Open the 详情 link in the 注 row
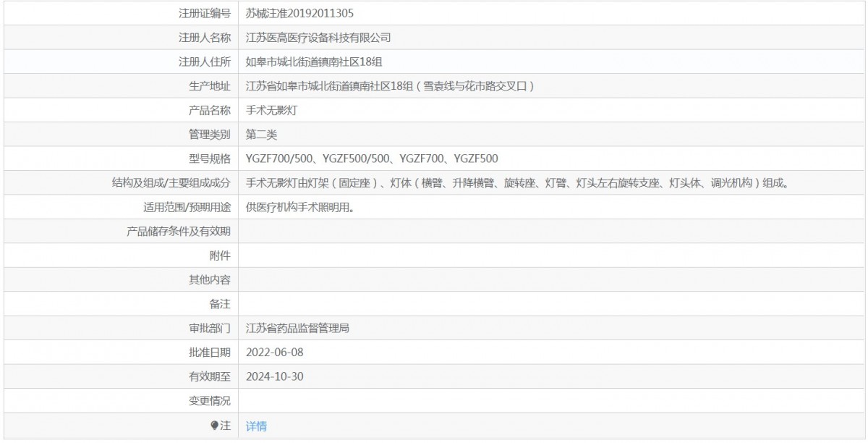868x443 pixels. 256,426
